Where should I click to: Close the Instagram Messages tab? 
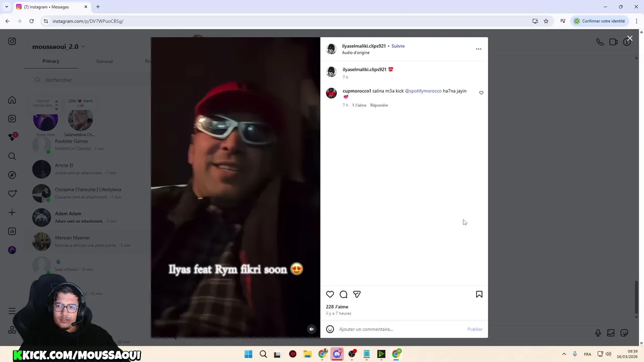point(86,7)
